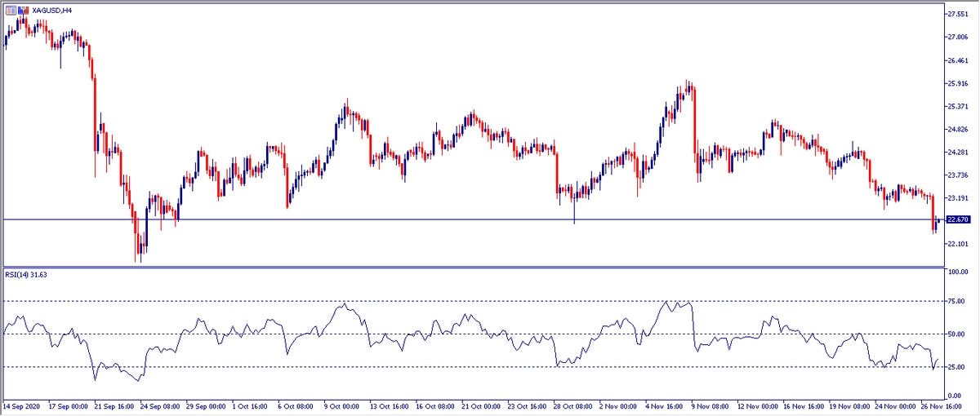Click the 22.101 price axis label
This screenshot has width=980, height=416.
tap(958, 244)
